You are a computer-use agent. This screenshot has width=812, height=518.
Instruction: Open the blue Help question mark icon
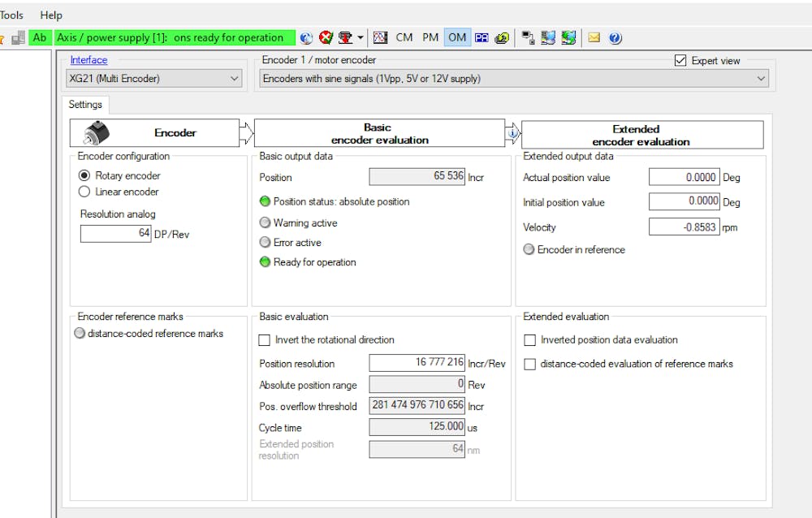point(615,37)
